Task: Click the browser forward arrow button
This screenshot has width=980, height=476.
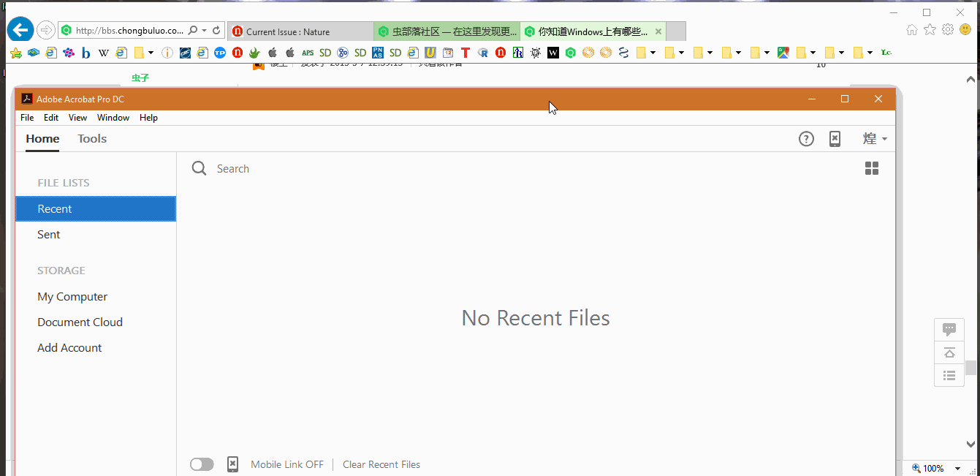Action: (45, 30)
